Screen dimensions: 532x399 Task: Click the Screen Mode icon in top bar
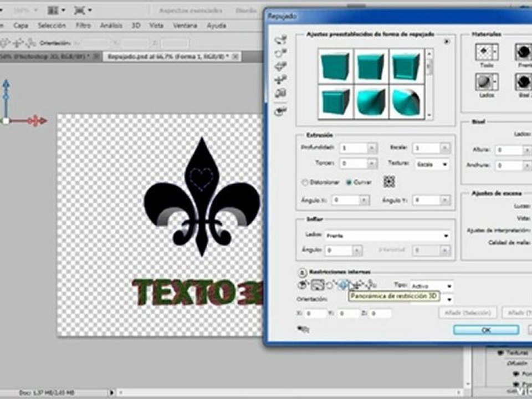pyautogui.click(x=79, y=10)
